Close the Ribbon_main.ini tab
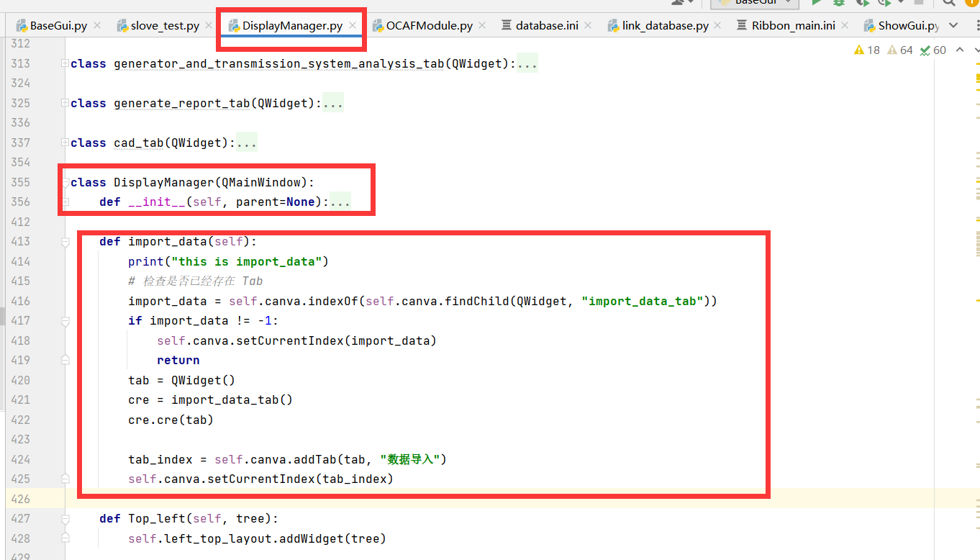The image size is (980, 560). point(845,25)
